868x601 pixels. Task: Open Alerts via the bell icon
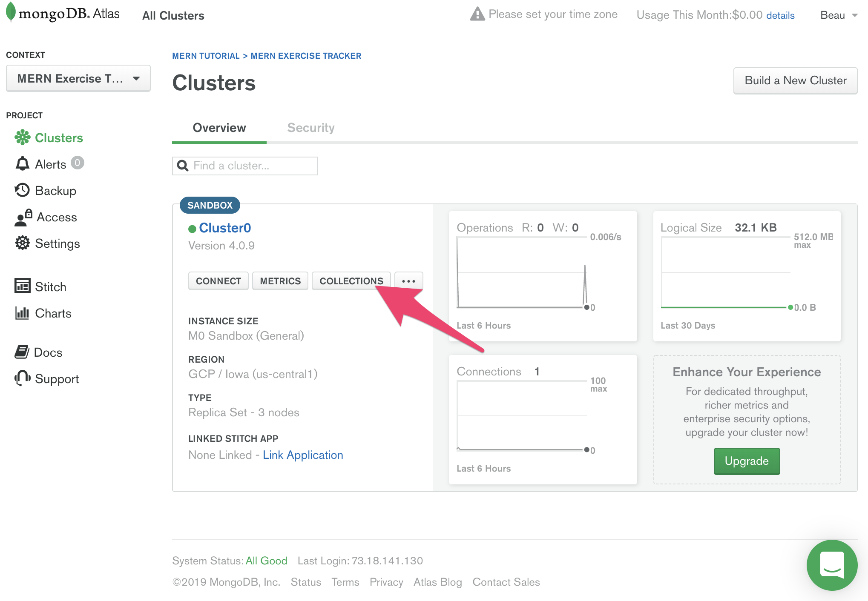(x=22, y=164)
